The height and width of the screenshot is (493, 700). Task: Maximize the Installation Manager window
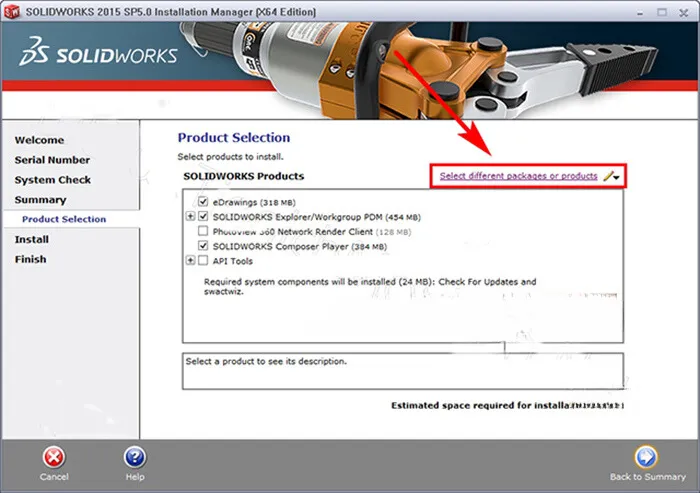pos(662,12)
